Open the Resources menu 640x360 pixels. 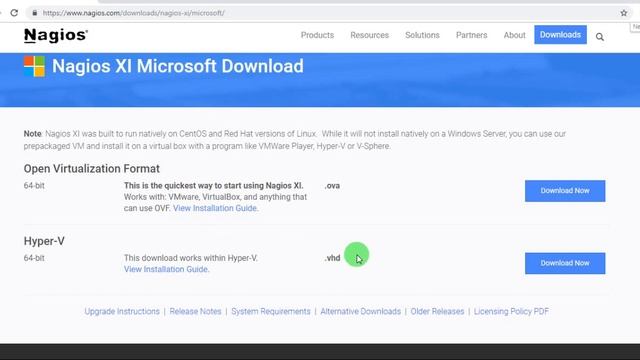pyautogui.click(x=369, y=35)
